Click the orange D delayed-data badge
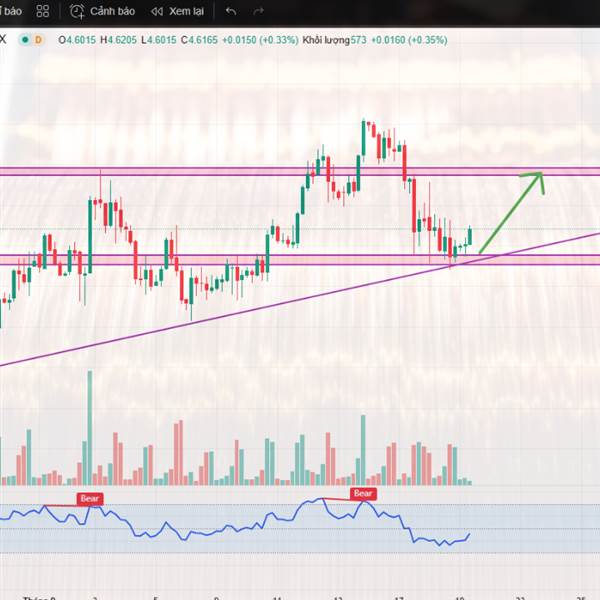Viewport: 600px width, 600px height. (38, 40)
